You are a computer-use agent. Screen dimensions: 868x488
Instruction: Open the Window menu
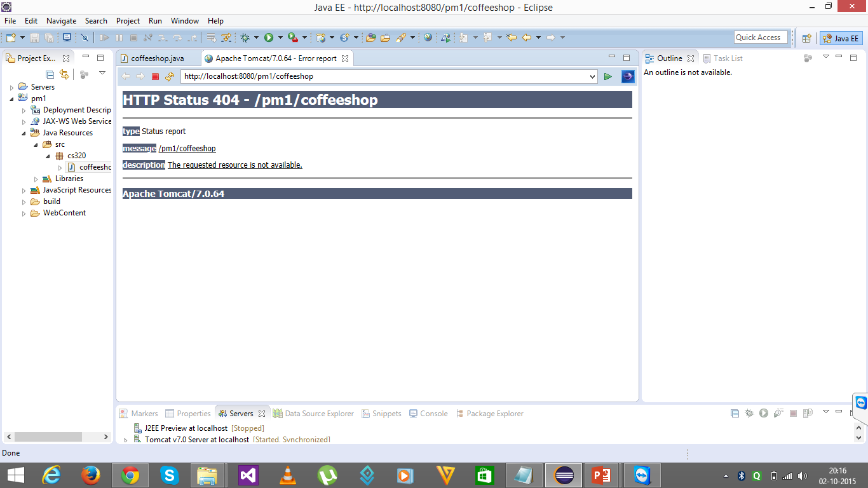click(x=184, y=21)
